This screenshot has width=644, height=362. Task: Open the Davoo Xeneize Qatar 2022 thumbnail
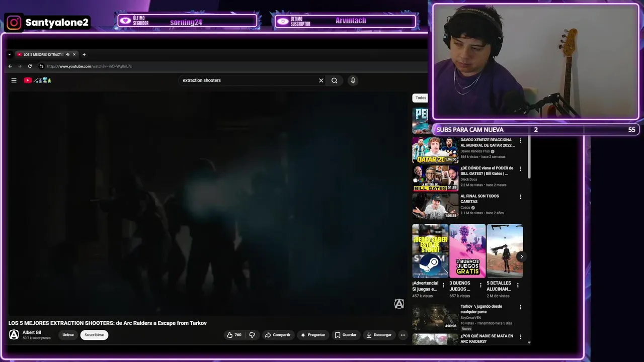click(435, 150)
